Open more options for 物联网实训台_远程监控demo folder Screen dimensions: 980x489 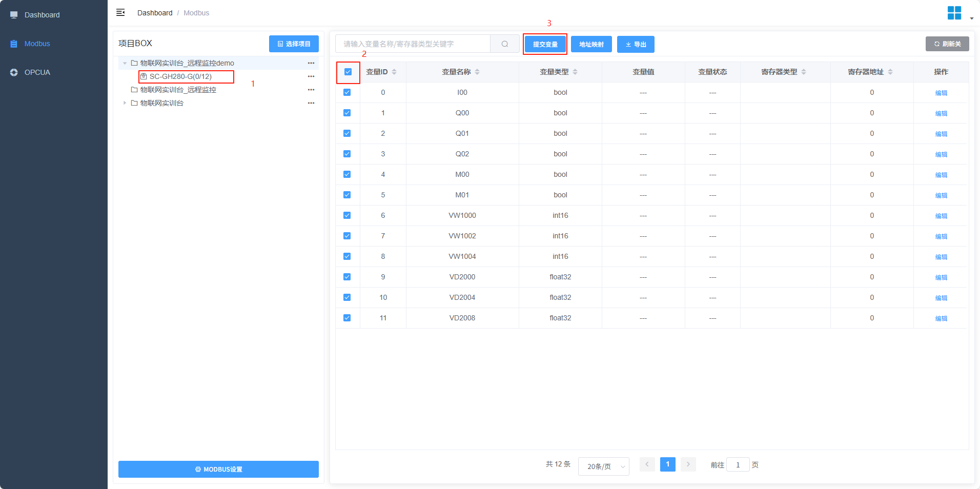[311, 63]
